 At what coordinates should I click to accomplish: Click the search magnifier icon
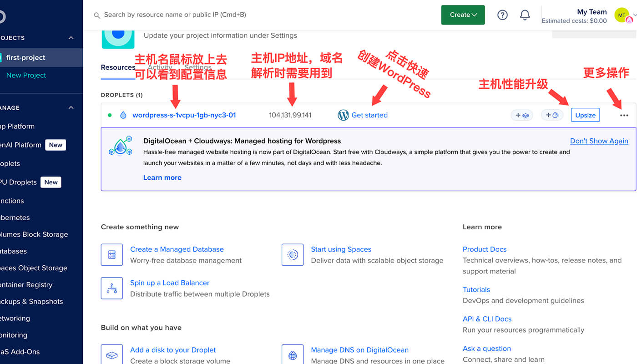(x=97, y=15)
